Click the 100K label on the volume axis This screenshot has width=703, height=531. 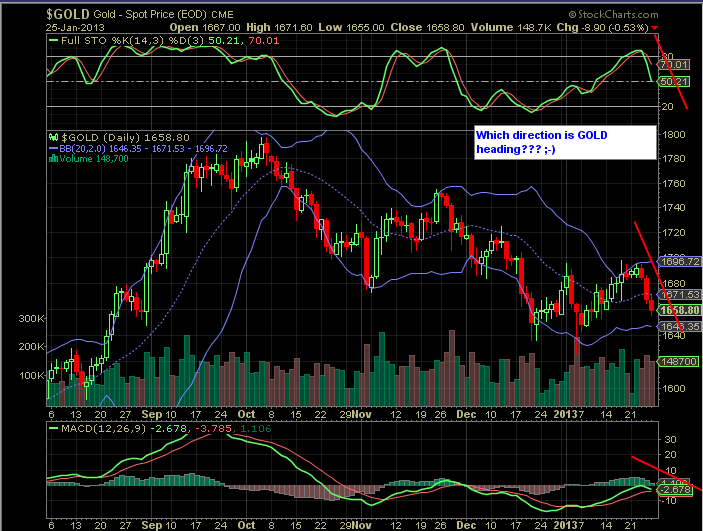point(31,375)
